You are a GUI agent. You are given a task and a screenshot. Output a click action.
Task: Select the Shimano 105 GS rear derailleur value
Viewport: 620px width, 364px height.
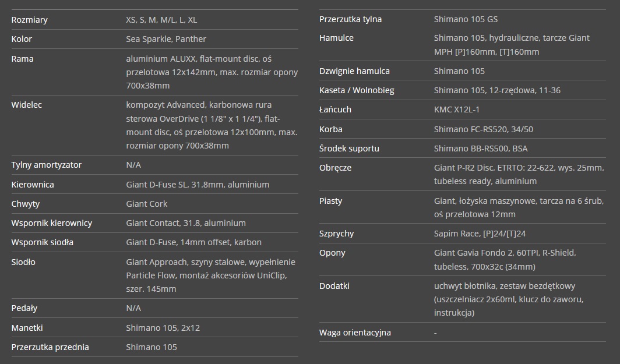466,19
